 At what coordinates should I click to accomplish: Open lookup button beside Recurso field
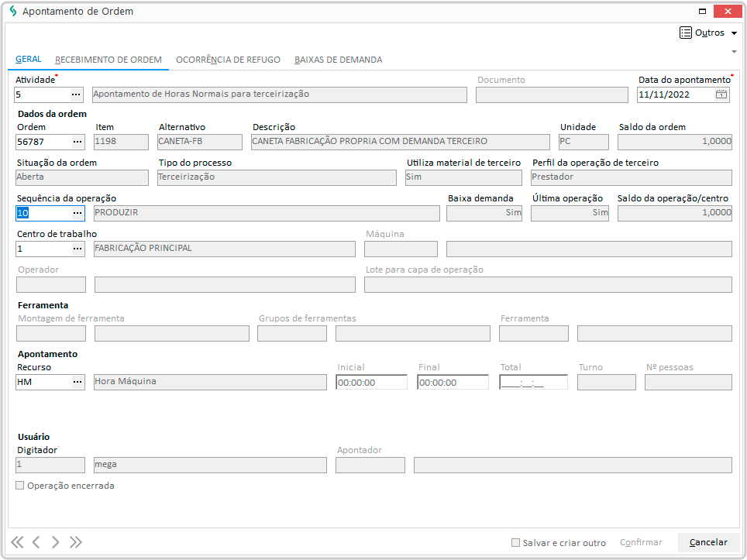tap(77, 382)
